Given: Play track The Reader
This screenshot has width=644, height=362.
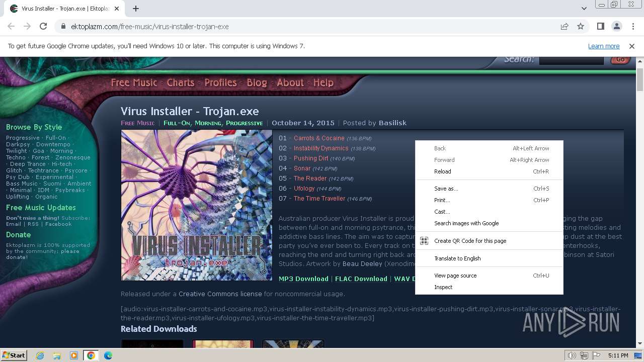Looking at the screenshot, I should pos(310,178).
